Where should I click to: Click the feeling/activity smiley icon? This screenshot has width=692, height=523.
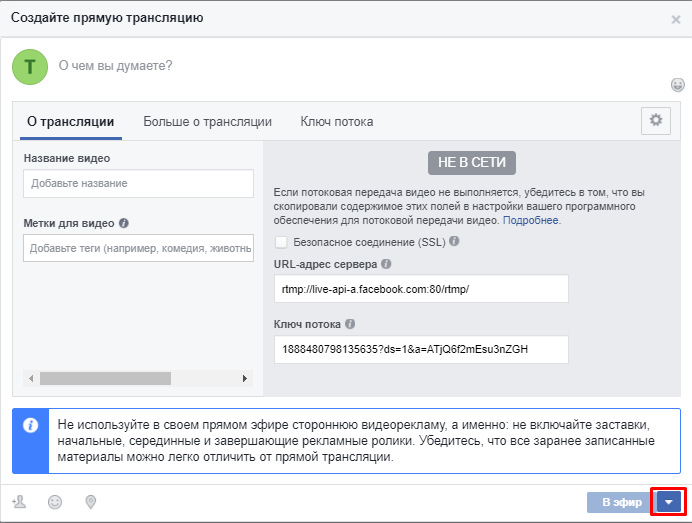[55, 502]
